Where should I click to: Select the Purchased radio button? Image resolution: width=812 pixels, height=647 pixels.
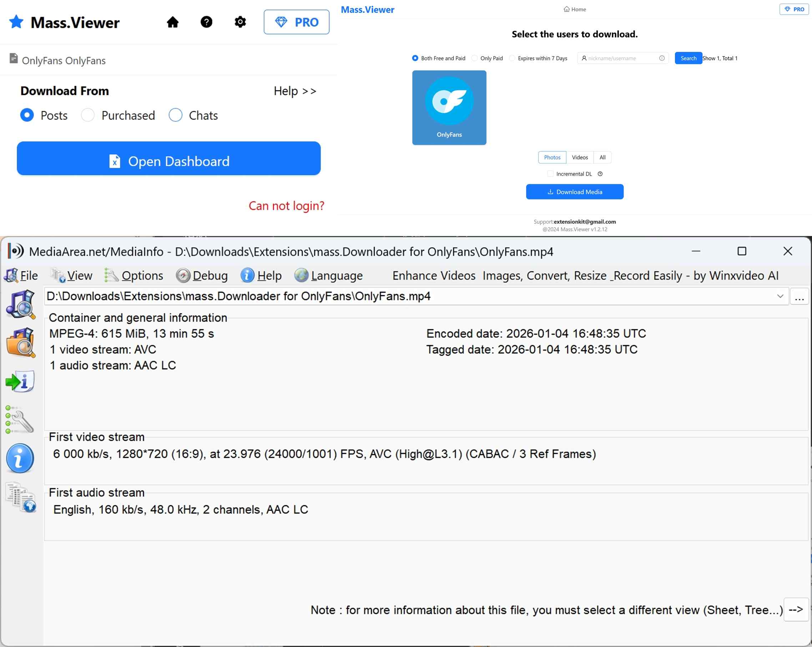click(88, 115)
